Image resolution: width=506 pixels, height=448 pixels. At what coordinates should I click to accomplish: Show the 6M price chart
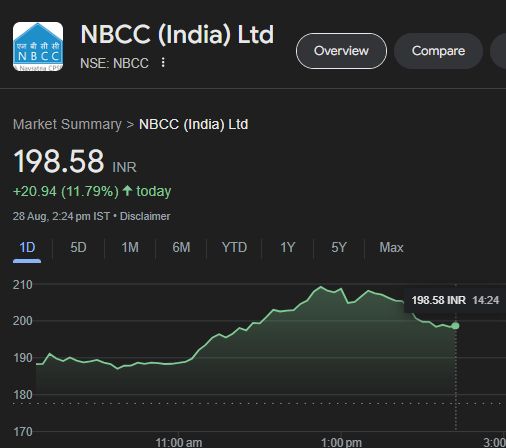[x=181, y=248]
